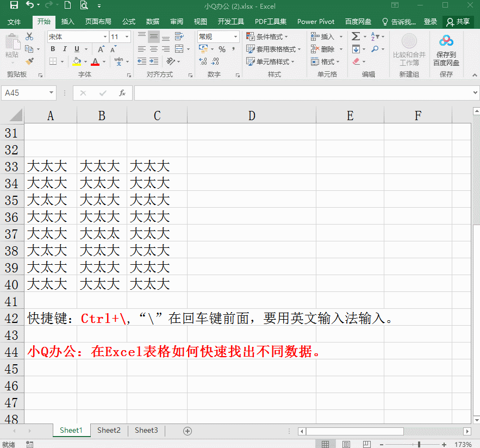The height and width of the screenshot is (448, 480).
Task: Apply bold formatting
Action: (x=52, y=48)
